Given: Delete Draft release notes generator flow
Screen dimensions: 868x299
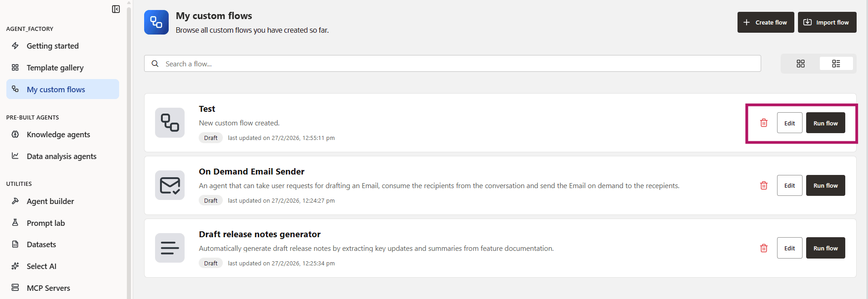Looking at the screenshot, I should (764, 248).
